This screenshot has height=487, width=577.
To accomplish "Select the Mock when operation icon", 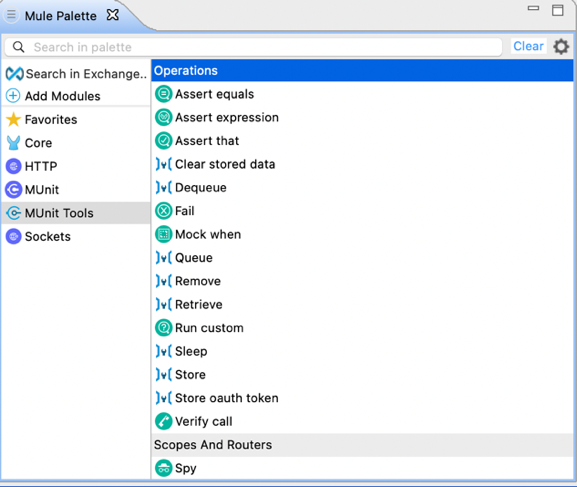I will tap(163, 234).
